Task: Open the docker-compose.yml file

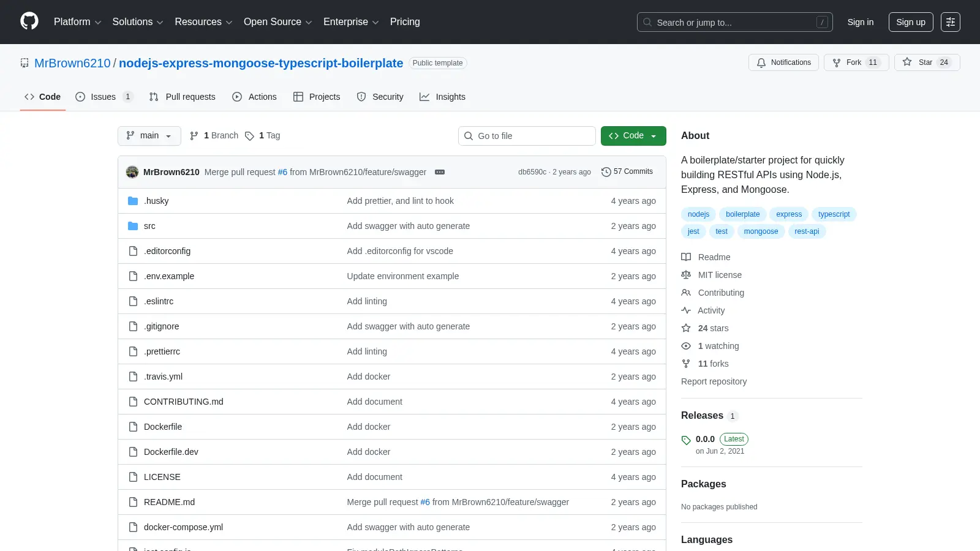Action: point(183,527)
